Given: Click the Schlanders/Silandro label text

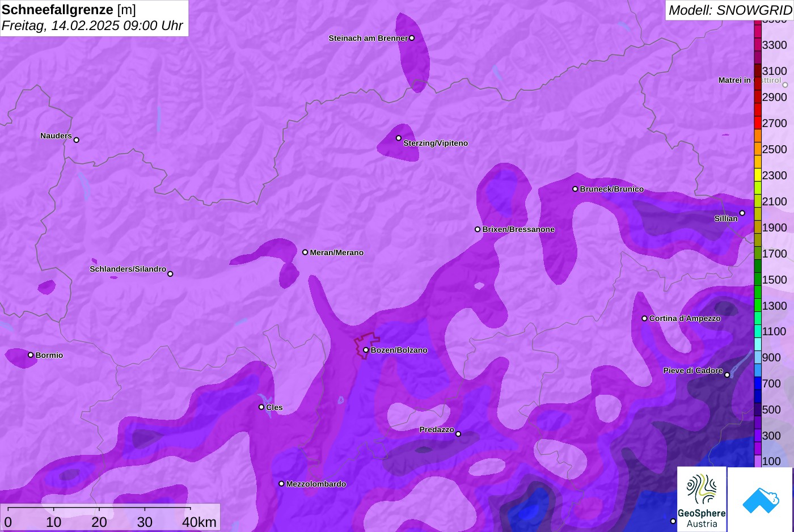Looking at the screenshot, I should [128, 269].
